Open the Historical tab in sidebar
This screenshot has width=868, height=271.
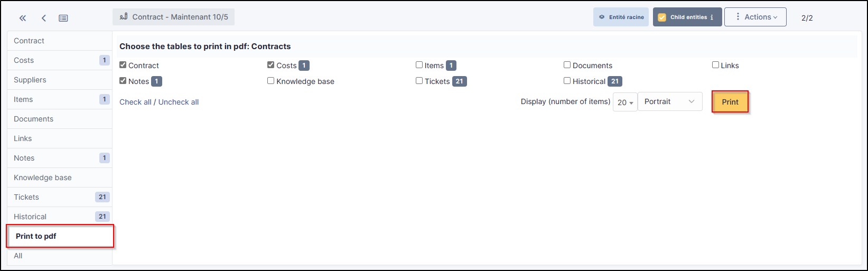[30, 217]
